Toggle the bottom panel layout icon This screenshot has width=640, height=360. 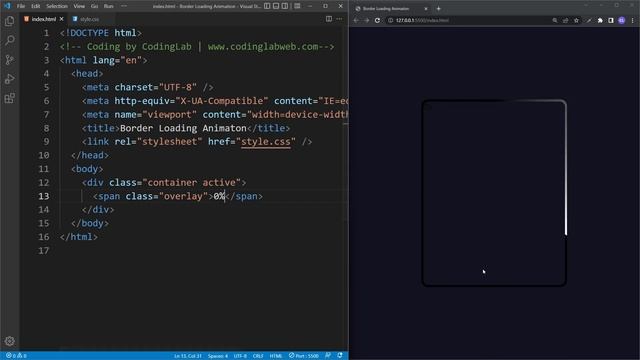point(276,6)
